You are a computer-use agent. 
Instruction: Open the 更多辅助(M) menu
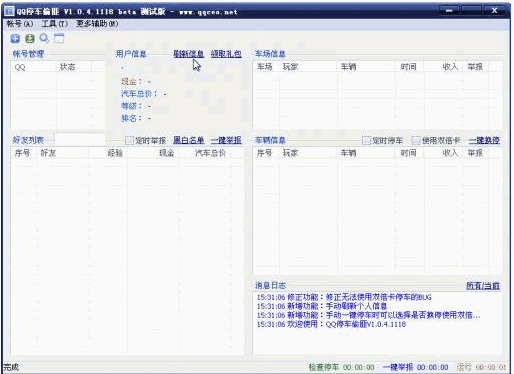point(97,24)
